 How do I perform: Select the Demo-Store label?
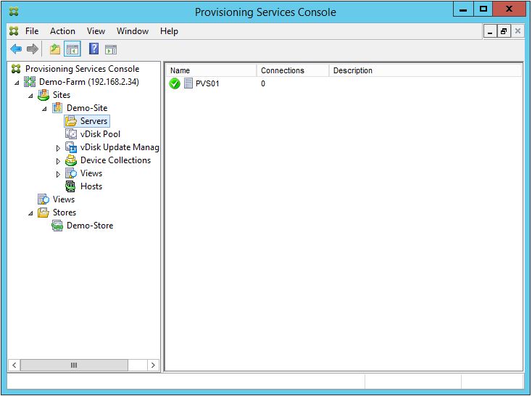click(x=90, y=226)
